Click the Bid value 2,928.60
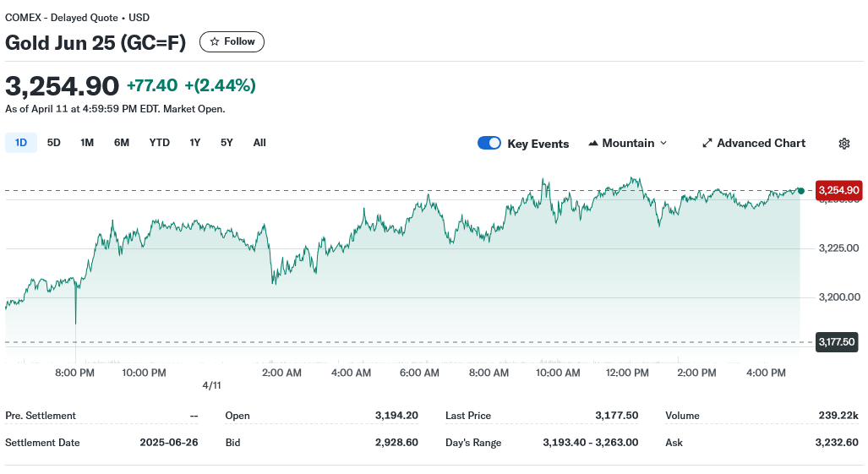Image resolution: width=868 pixels, height=474 pixels. 396,443
